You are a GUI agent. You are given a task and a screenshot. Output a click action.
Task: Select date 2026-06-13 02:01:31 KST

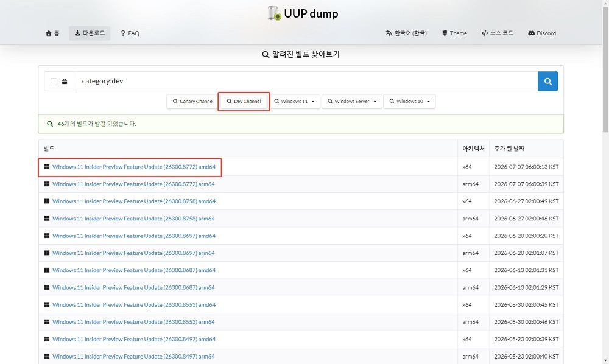pyautogui.click(x=526, y=270)
